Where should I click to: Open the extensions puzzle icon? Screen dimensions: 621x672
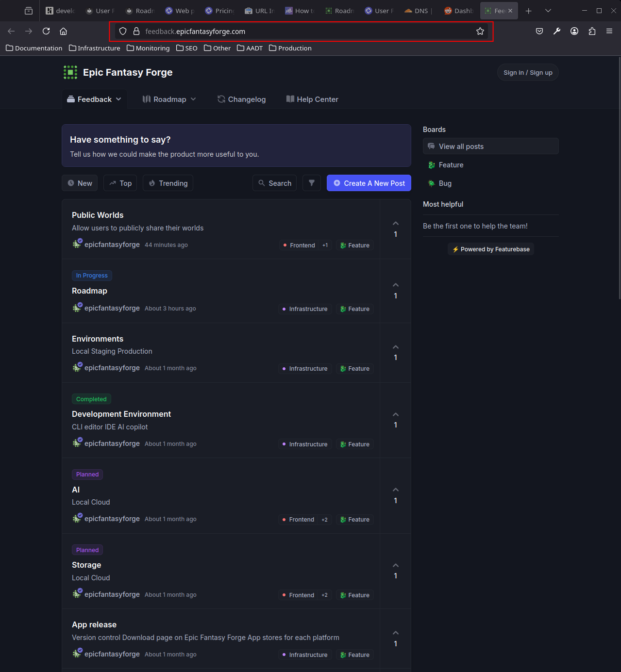coord(592,31)
